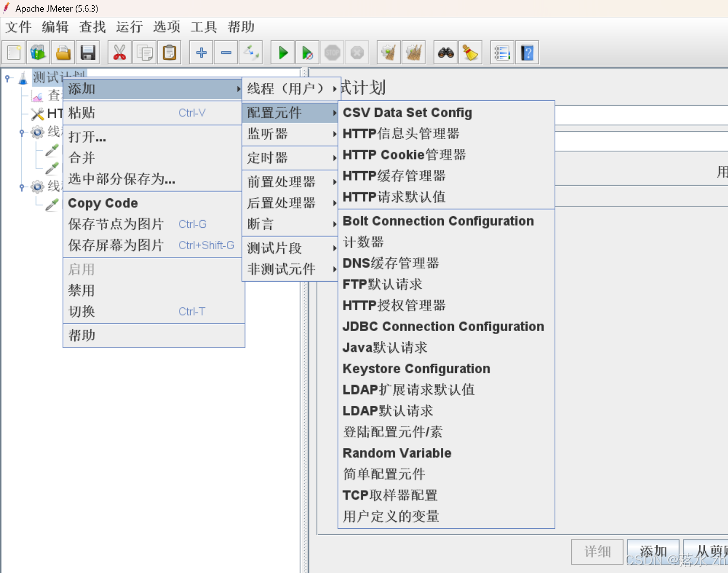Add CSV Data Set Config element

[x=446, y=112]
